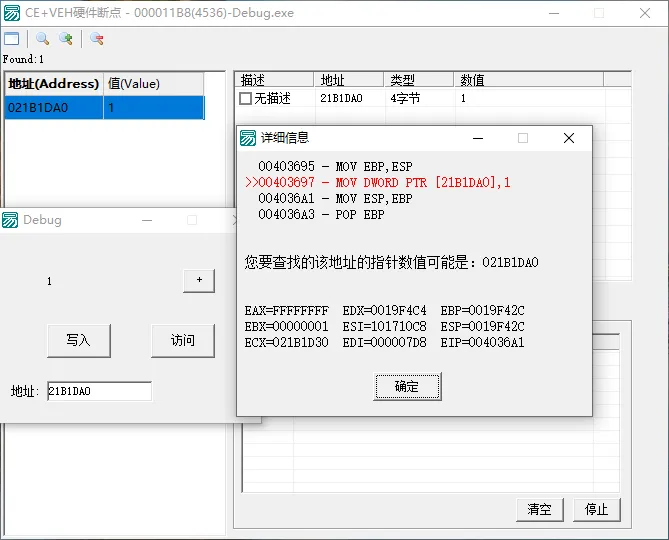The height and width of the screenshot is (540, 669).
Task: Click the 详细信息 dialog title icon
Action: 248,138
